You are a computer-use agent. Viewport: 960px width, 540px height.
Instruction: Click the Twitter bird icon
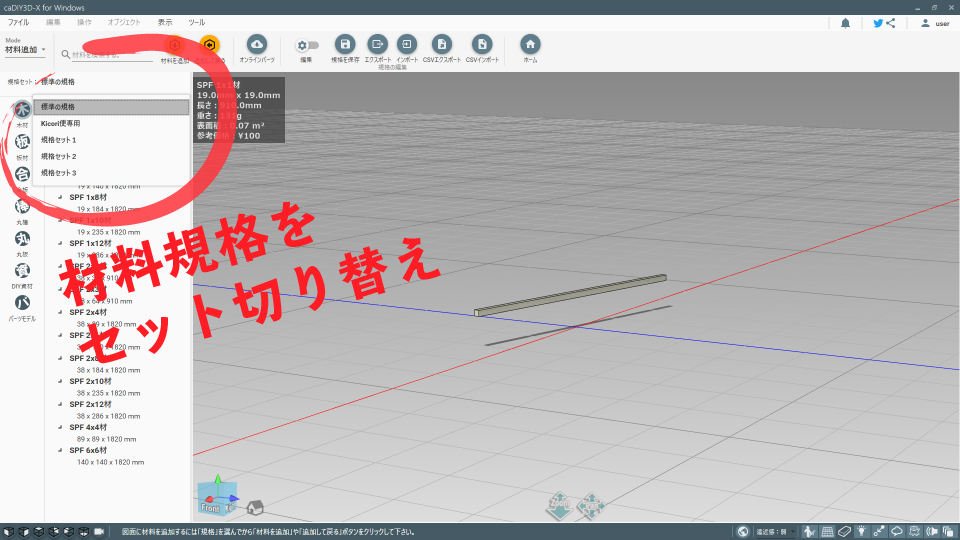(878, 23)
